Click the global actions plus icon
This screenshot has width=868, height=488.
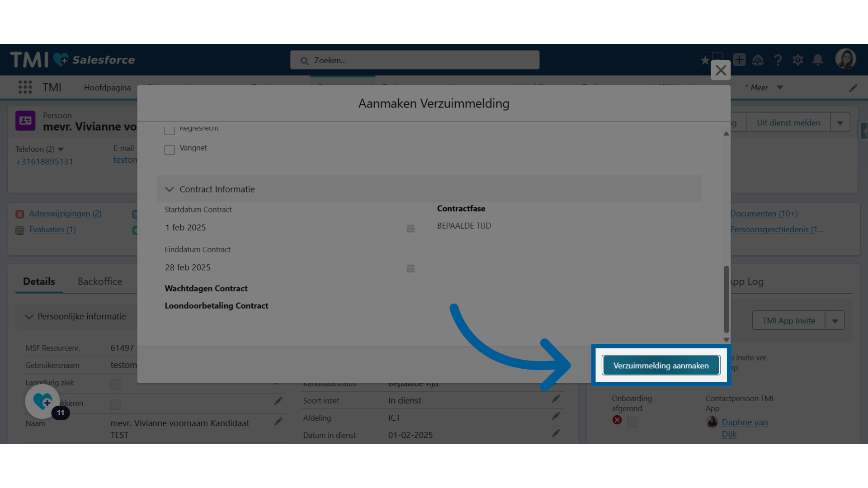[740, 60]
